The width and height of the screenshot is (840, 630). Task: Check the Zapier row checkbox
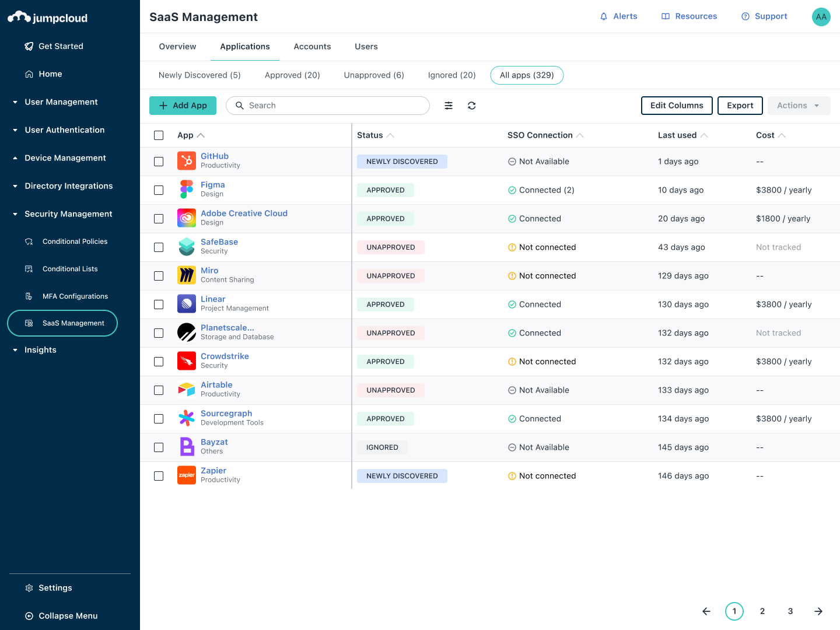[159, 476]
